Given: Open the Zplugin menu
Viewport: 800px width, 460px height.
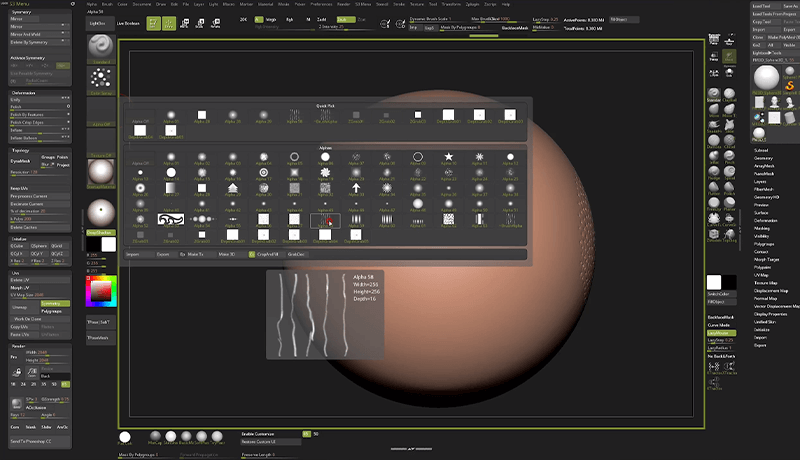Looking at the screenshot, I should [472, 4].
